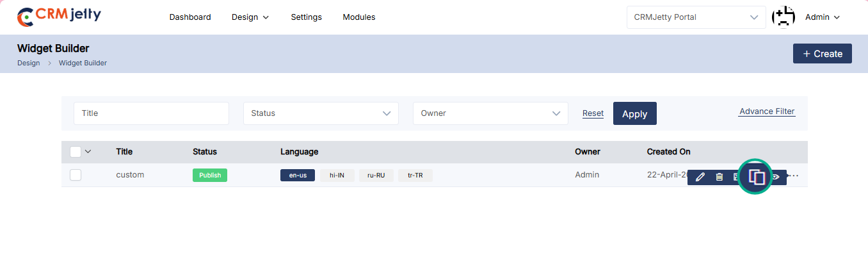Open the Status filter dropdown

(x=321, y=113)
